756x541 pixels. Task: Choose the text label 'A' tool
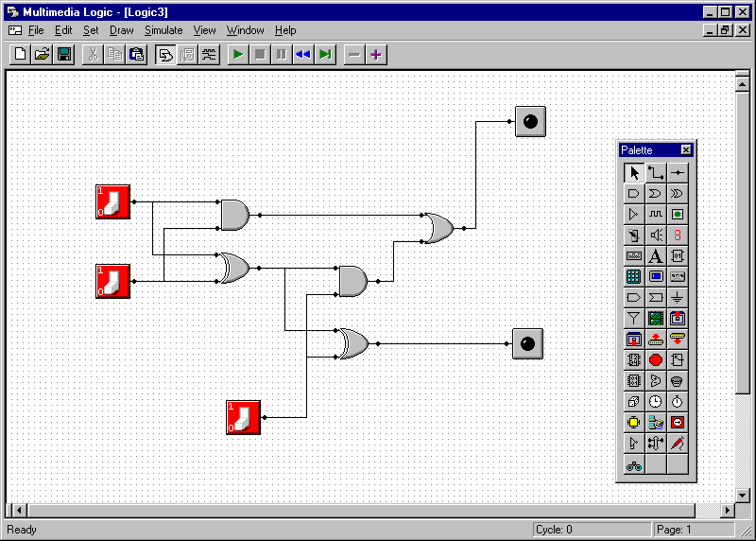pyautogui.click(x=656, y=255)
